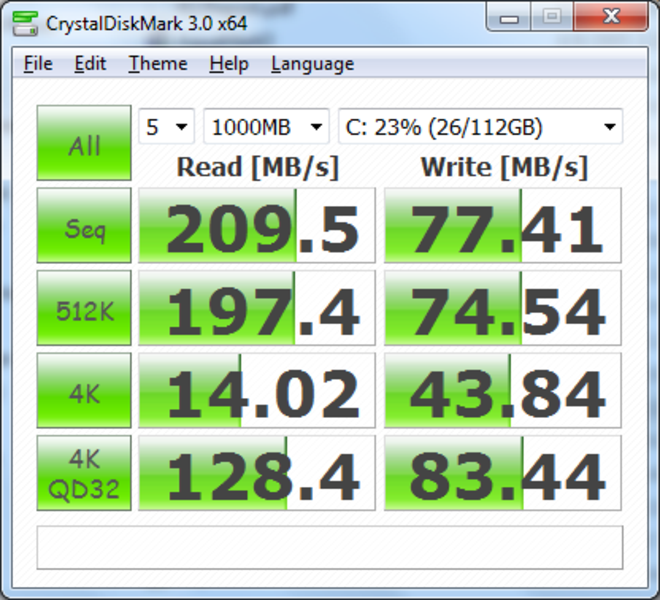660x600 pixels.
Task: Select the 512K write result 74.54
Action: click(x=503, y=308)
